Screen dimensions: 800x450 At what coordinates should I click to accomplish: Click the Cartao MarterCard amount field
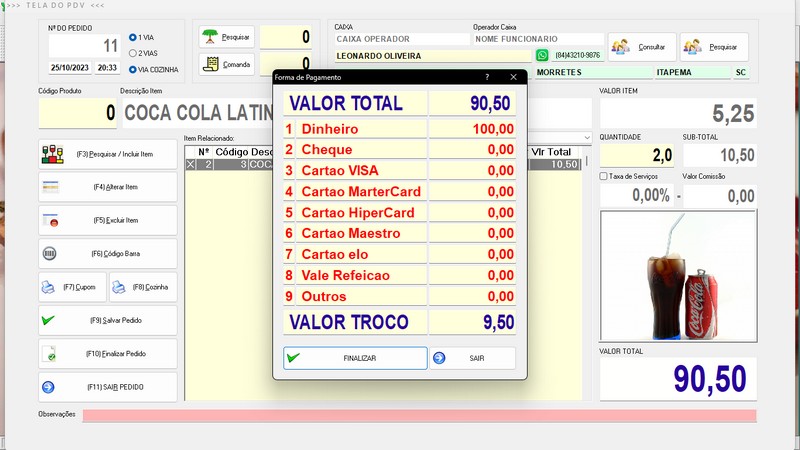(472, 191)
